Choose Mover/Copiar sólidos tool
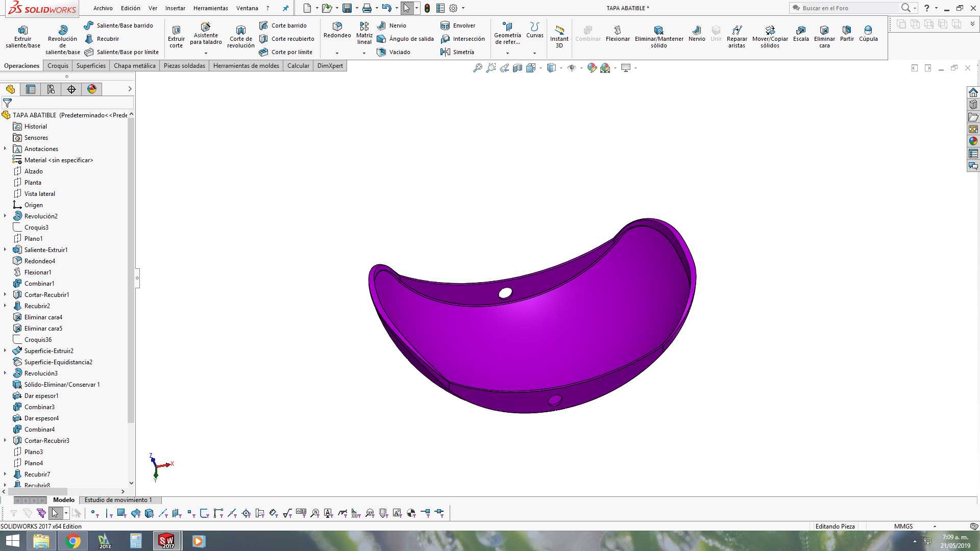The image size is (980, 551). [770, 37]
